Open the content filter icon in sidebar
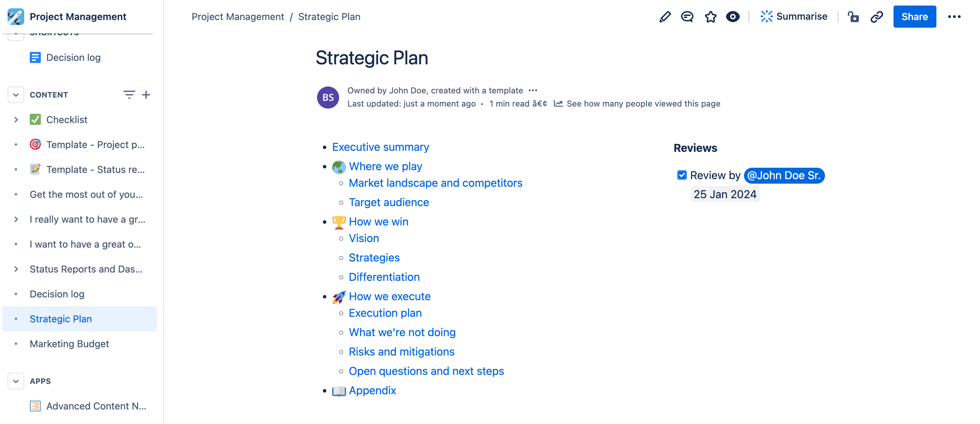The image size is (980, 424). 129,95
